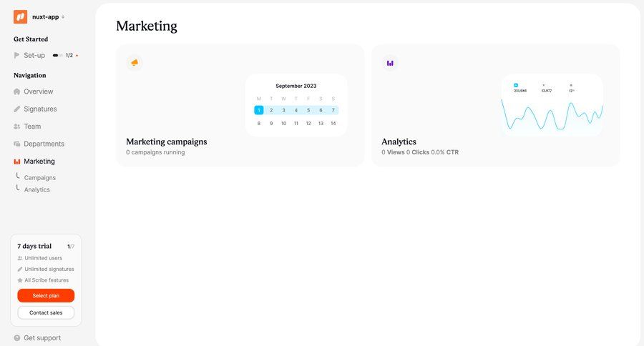Click the megaphone icon on campaigns card
The width and height of the screenshot is (644, 346).
134,63
